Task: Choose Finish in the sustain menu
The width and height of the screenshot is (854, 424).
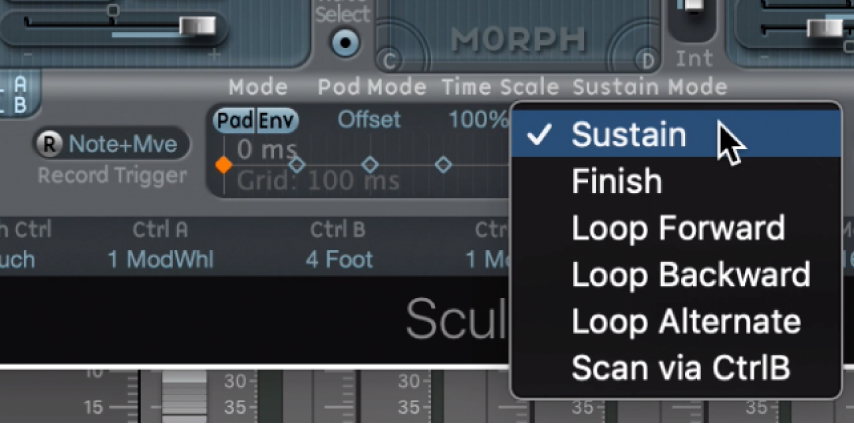Action: 617,182
